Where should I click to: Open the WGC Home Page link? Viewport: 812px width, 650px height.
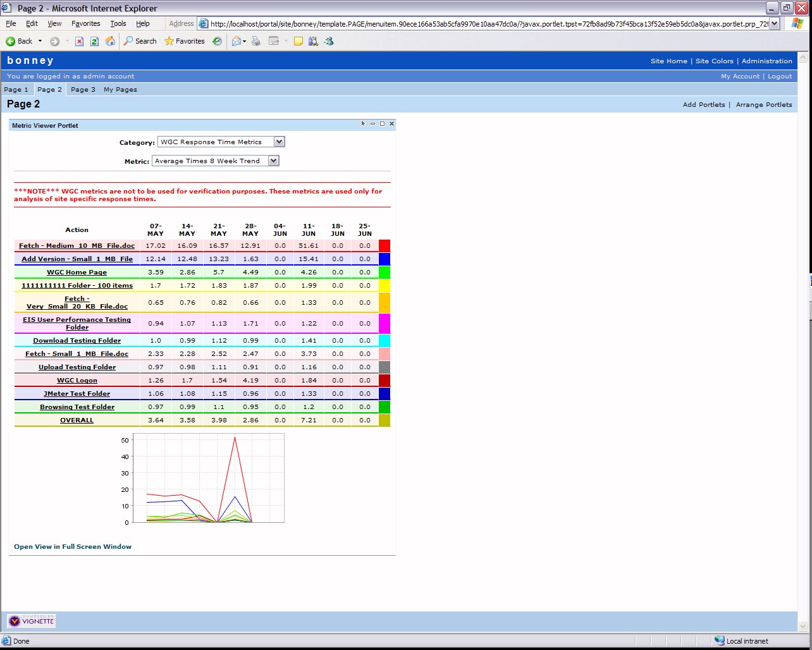point(77,273)
